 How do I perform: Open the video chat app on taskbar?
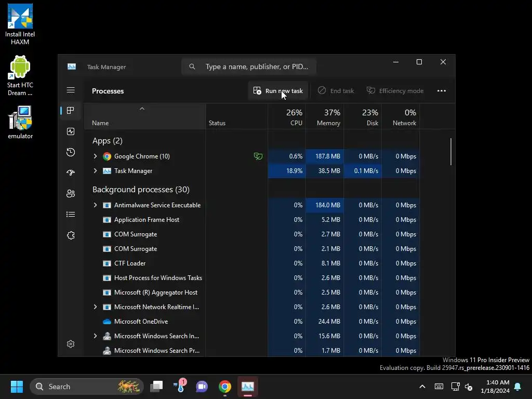pyautogui.click(x=202, y=387)
